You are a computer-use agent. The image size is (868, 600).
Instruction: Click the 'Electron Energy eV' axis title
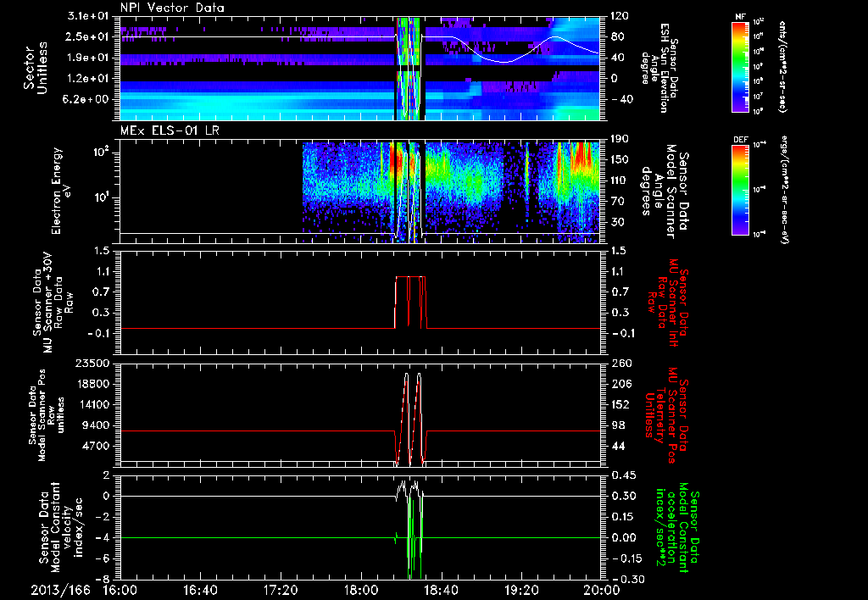[x=63, y=192]
